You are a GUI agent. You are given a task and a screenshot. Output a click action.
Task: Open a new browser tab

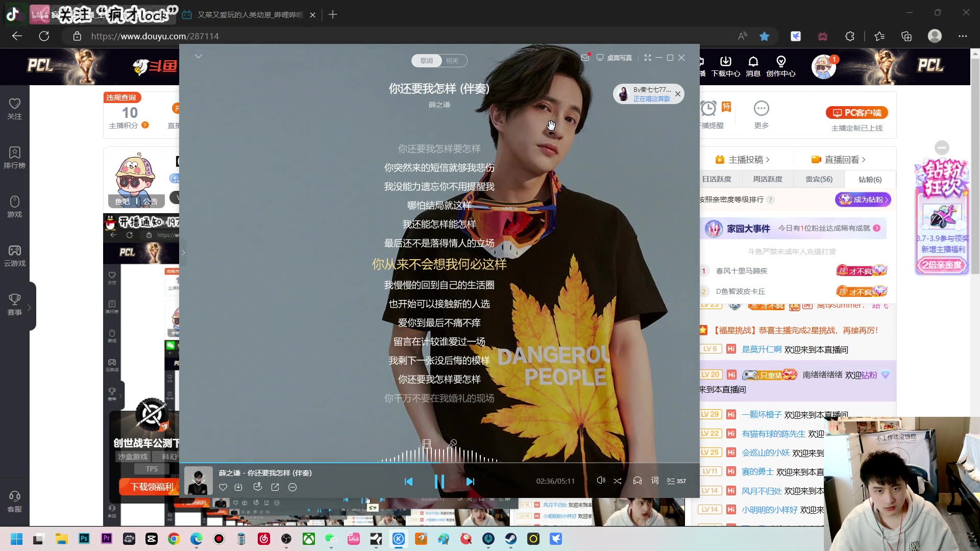pos(333,15)
